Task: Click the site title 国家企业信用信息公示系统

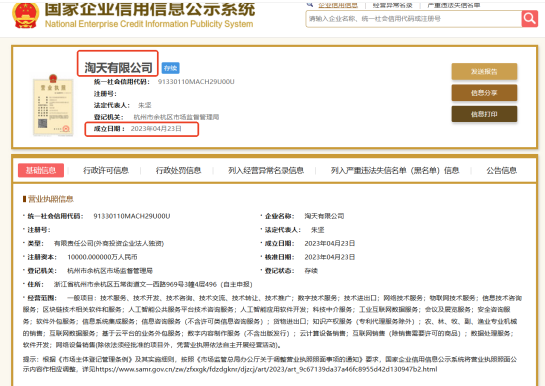Action: pos(150,9)
